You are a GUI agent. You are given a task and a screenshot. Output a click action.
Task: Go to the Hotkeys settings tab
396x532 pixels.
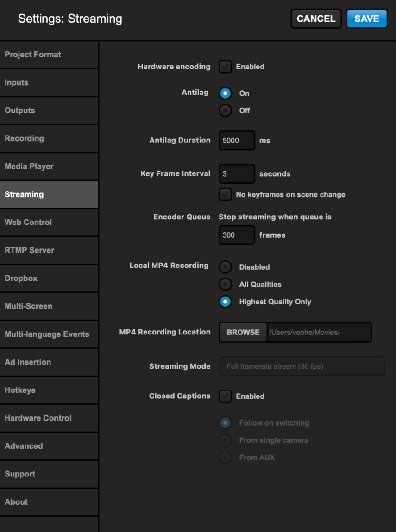click(49, 390)
